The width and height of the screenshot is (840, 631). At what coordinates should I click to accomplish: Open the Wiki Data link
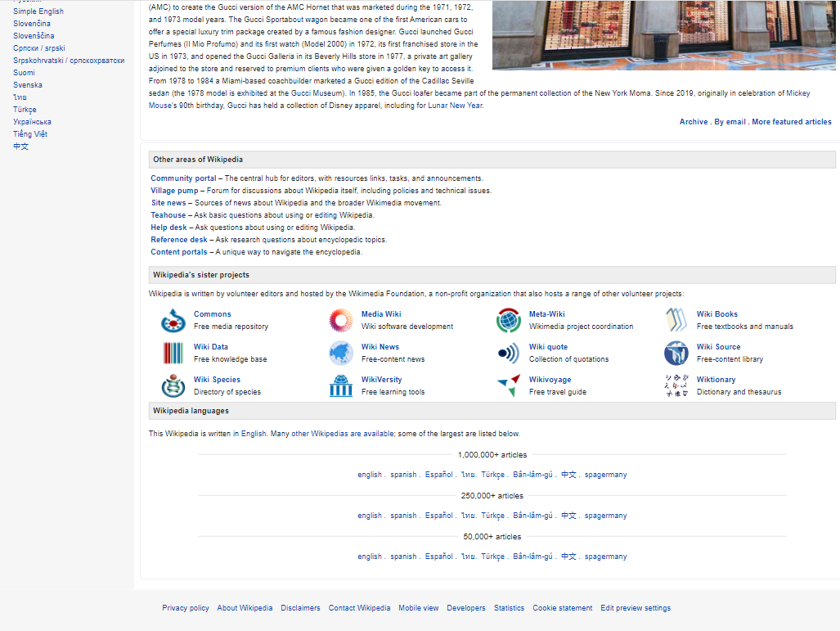pyautogui.click(x=210, y=347)
